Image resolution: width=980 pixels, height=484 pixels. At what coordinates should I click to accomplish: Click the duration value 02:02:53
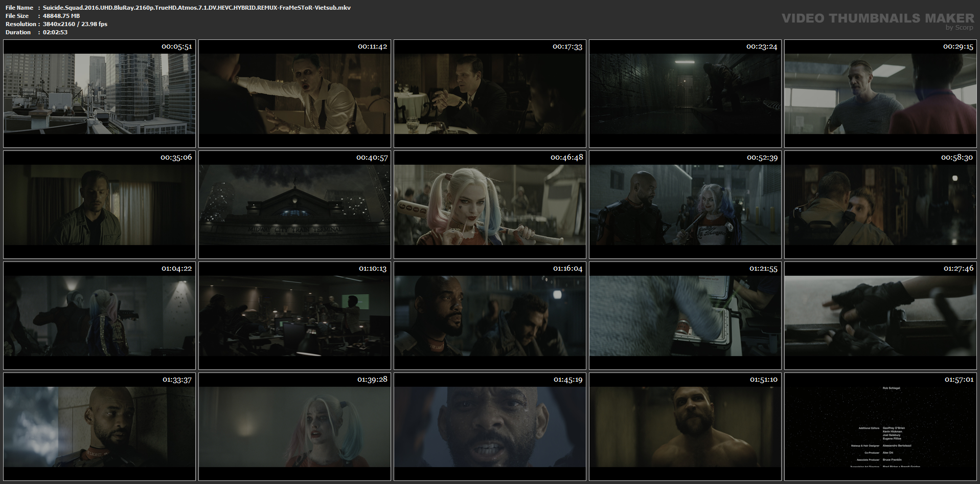(55, 32)
